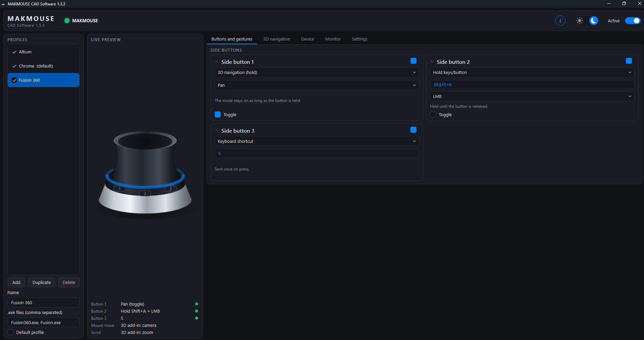Disable Side button 3 enable checkbox
Image resolution: width=644 pixels, height=340 pixels.
click(413, 130)
